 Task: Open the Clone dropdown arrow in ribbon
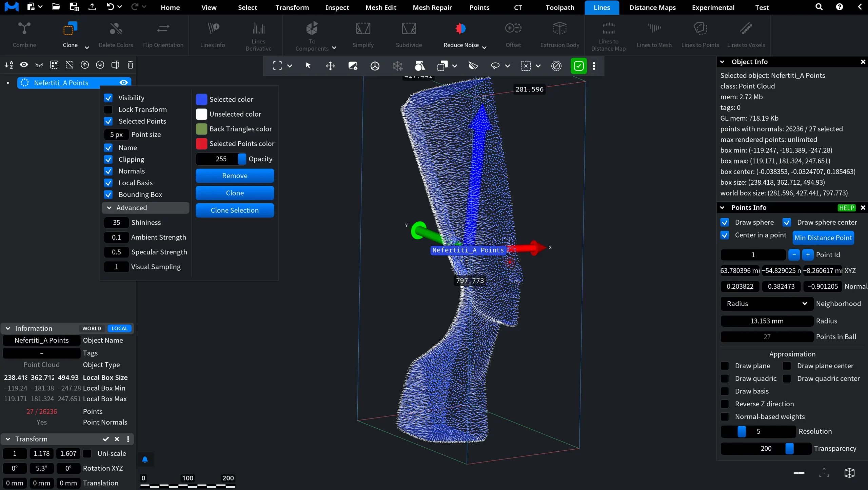tap(87, 47)
